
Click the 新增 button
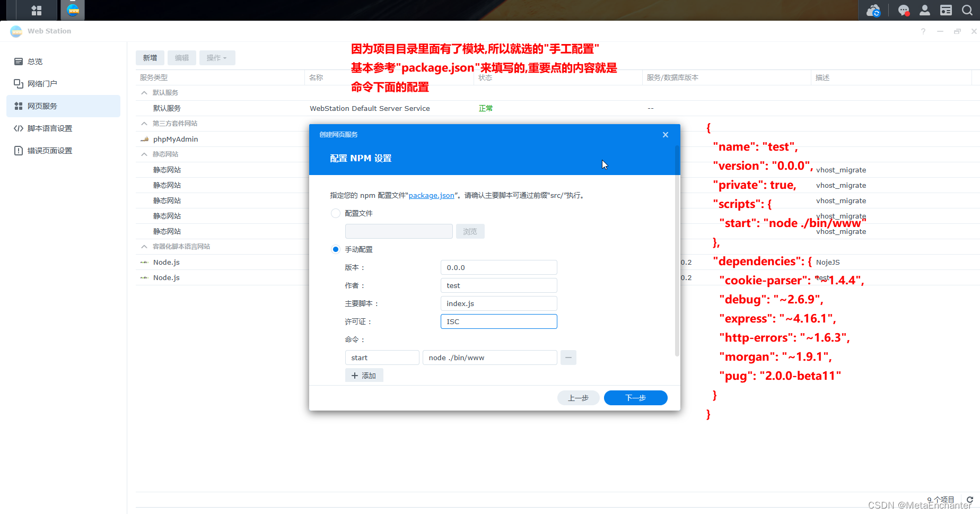(x=150, y=58)
